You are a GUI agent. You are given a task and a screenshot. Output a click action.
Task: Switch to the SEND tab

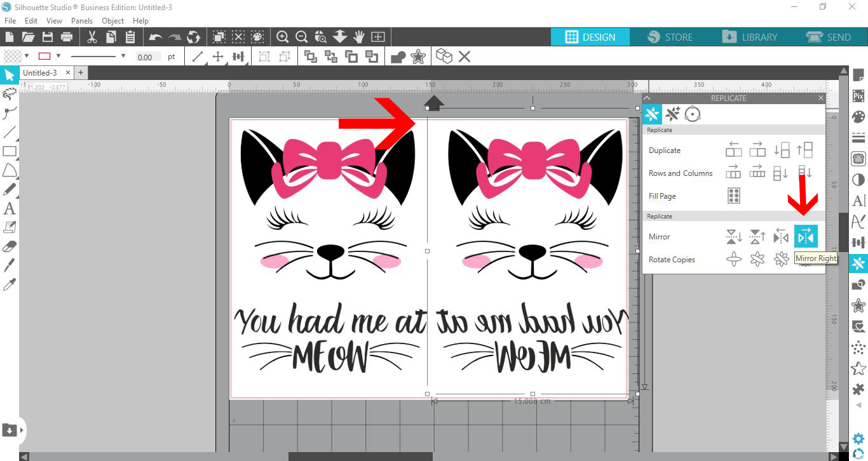tap(828, 37)
